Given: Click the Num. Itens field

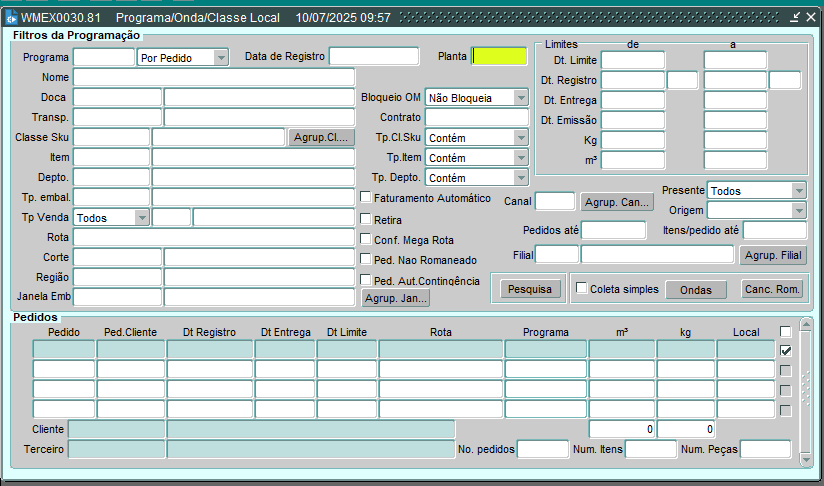Looking at the screenshot, I should pos(651,449).
